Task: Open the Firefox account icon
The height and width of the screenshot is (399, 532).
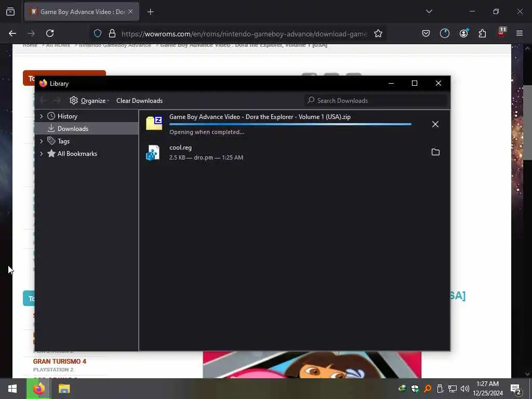Action: [x=463, y=33]
